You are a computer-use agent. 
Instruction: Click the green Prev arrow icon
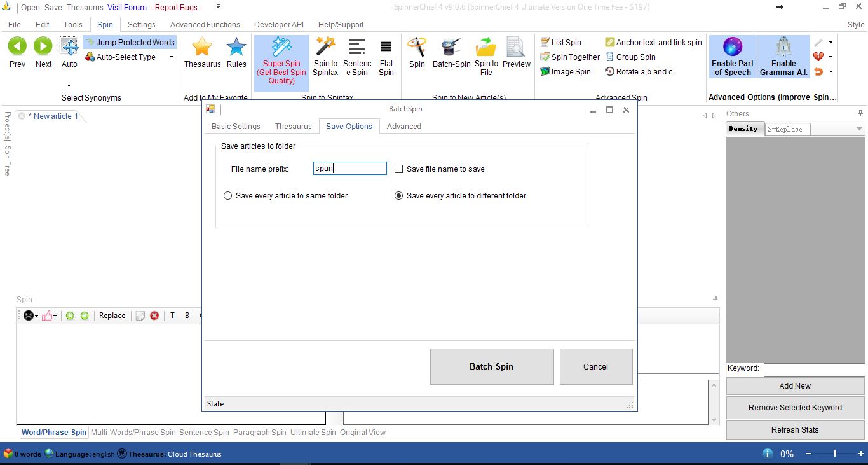[18, 46]
